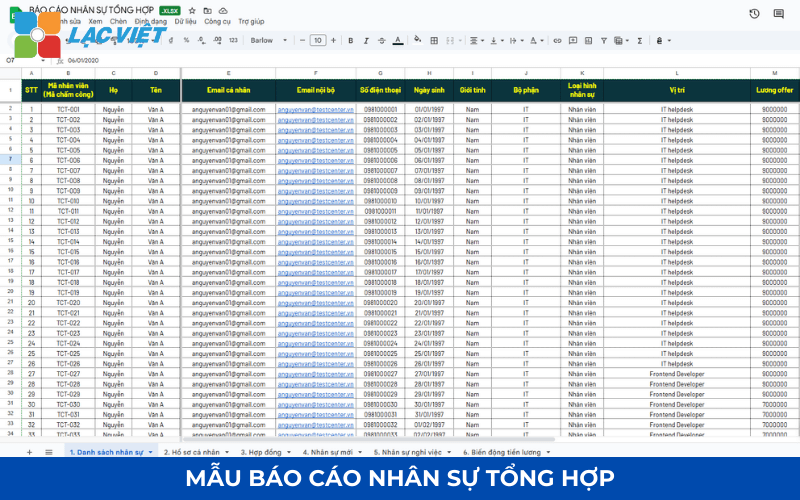The image size is (800, 500).
Task: Increase decimal places
Action: pyautogui.click(x=217, y=40)
